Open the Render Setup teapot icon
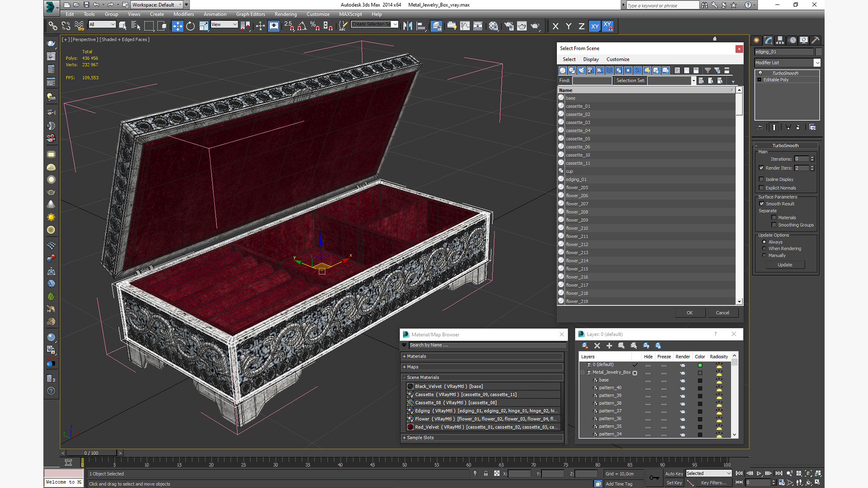The width and height of the screenshot is (868, 488). 509,26
